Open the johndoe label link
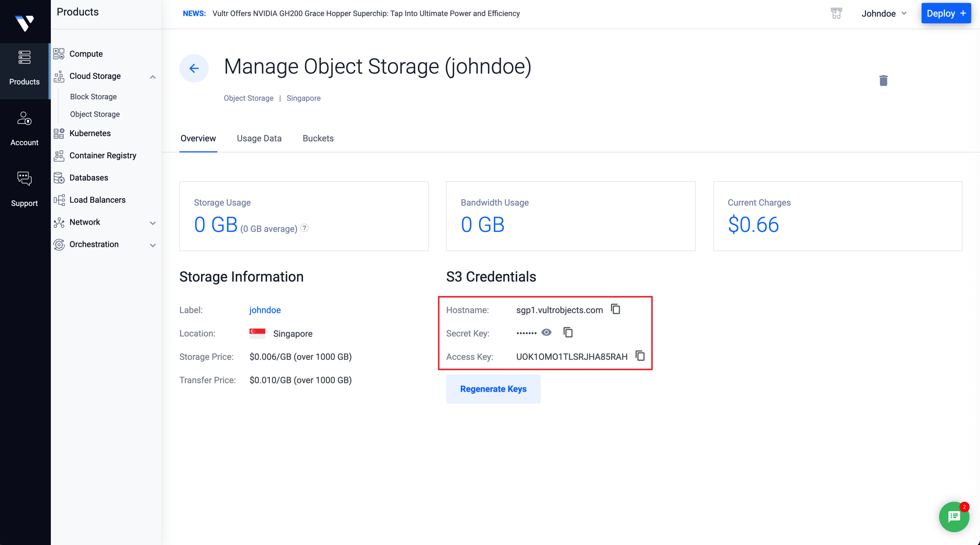 pyautogui.click(x=265, y=310)
